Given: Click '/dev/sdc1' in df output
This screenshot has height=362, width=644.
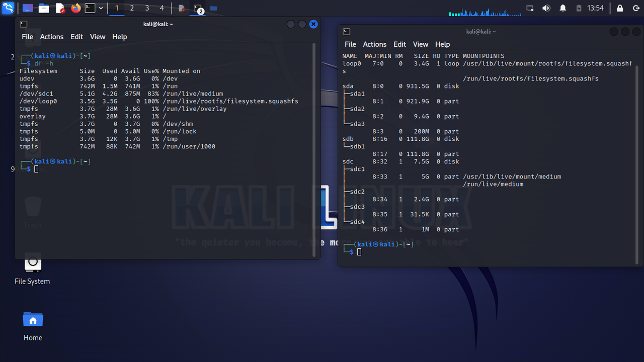Looking at the screenshot, I should pyautogui.click(x=36, y=94).
